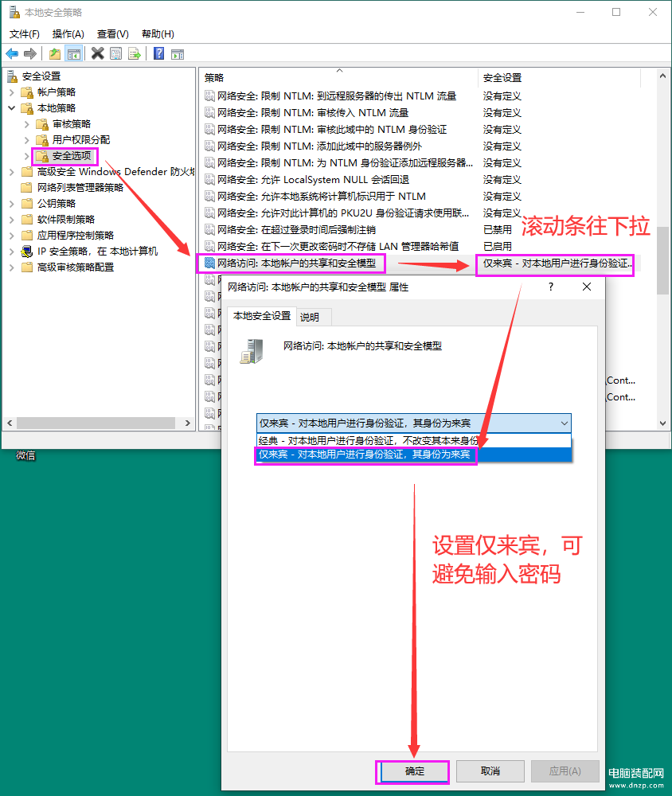Click the tree pane scroll right arrow
The image size is (672, 796).
coord(188,423)
